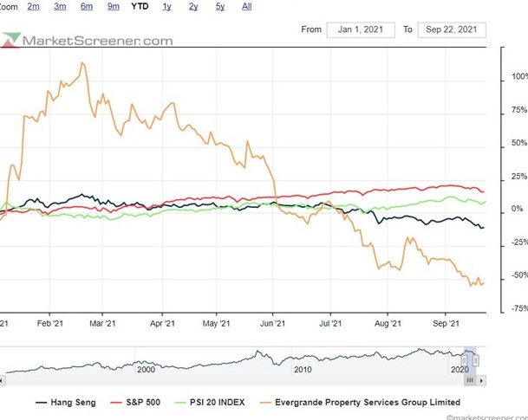The width and height of the screenshot is (528, 420).
Task: Click left scroll arrow of navigator scrollbar
Action: click(5, 380)
